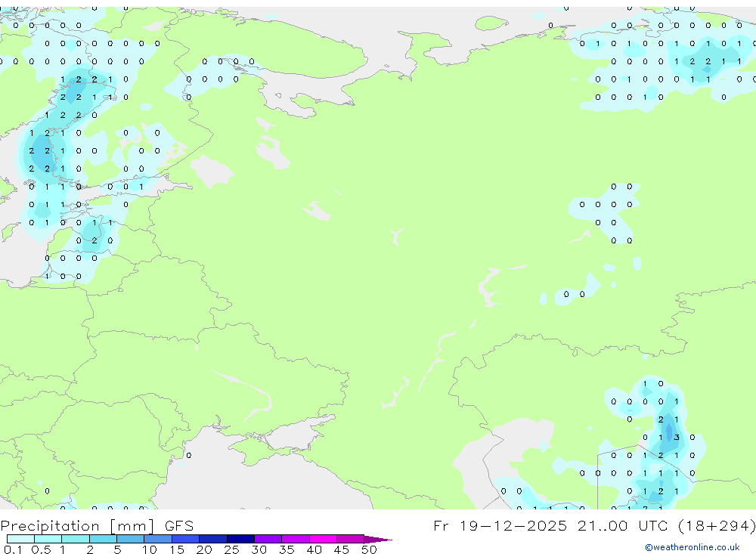Click the 'Precipitation [mm] GFS' title text
This screenshot has width=756, height=554.
point(97,526)
